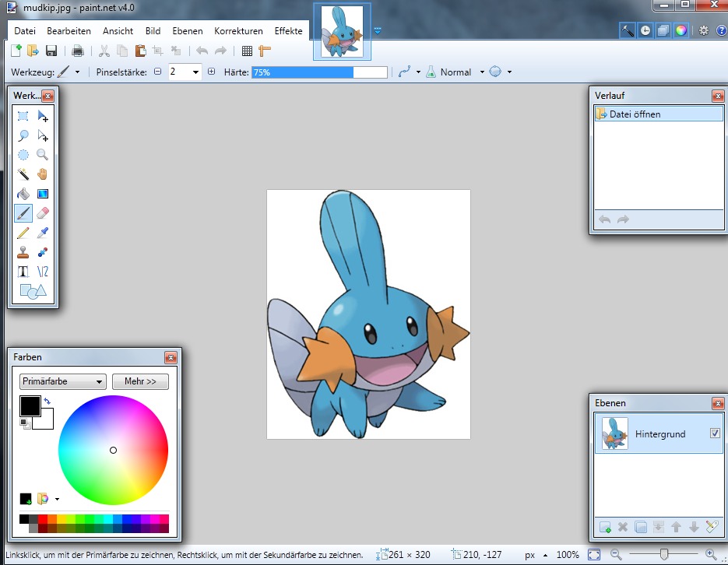Select the Move Selection tool
This screenshot has height=565, width=728.
43,135
